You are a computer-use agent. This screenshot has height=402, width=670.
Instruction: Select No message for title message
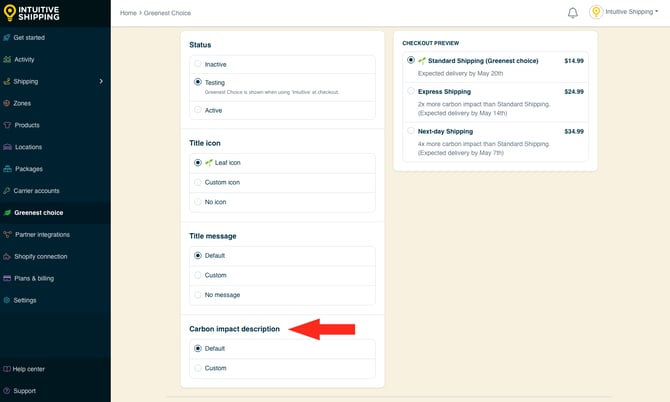[198, 295]
